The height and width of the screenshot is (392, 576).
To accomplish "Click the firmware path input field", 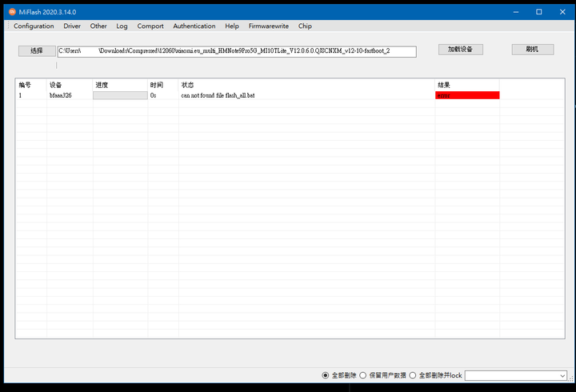I will pos(237,51).
